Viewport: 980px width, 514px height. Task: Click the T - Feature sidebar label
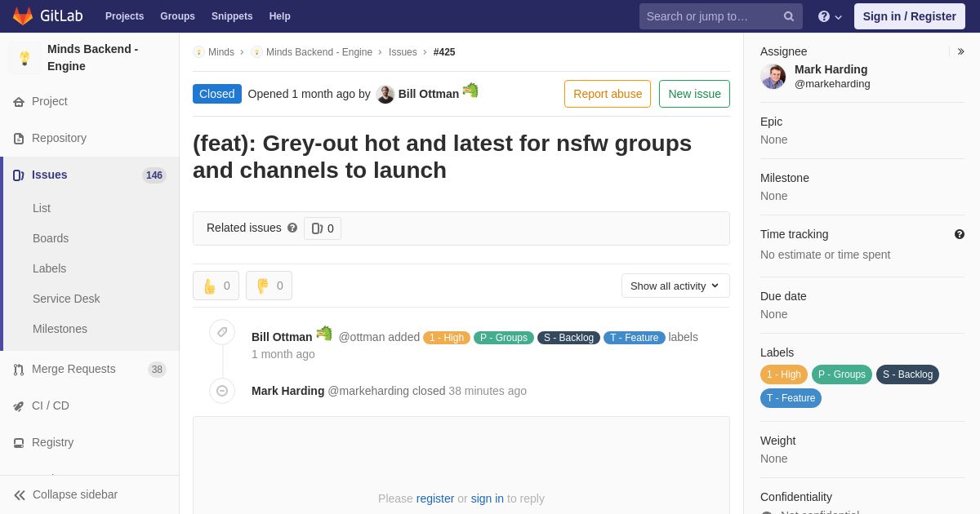(x=791, y=398)
